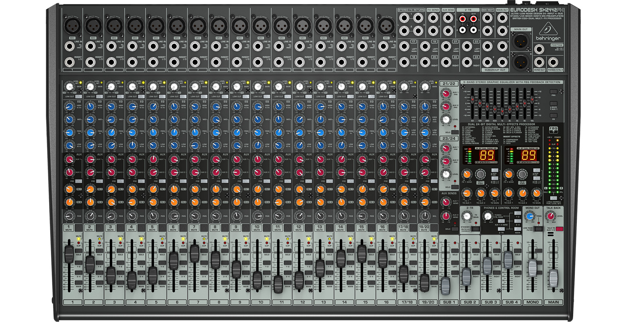Screen dimensions: 644x322
Task: Enable the 2-TR Standby switch
Action: click(475, 229)
